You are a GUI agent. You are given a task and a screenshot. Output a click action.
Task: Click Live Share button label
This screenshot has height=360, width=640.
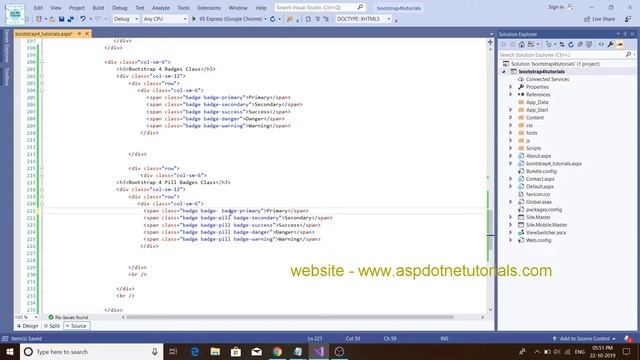(x=603, y=19)
